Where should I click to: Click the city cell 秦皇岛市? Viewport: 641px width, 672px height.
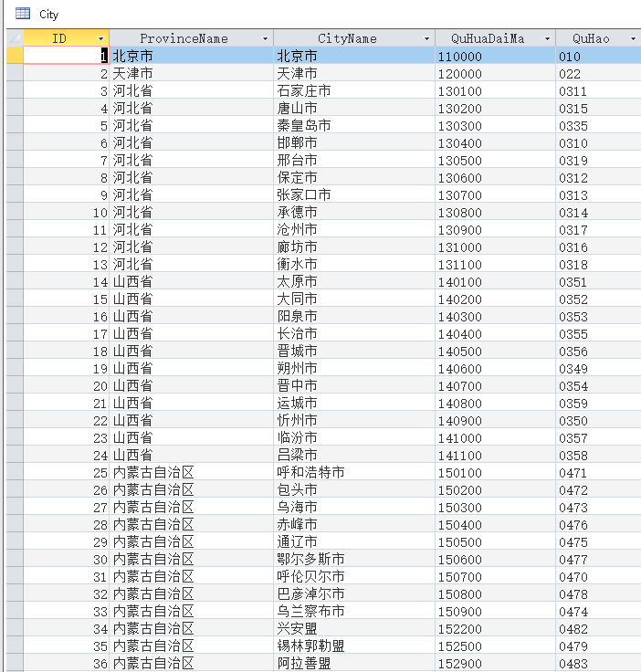[354, 125]
